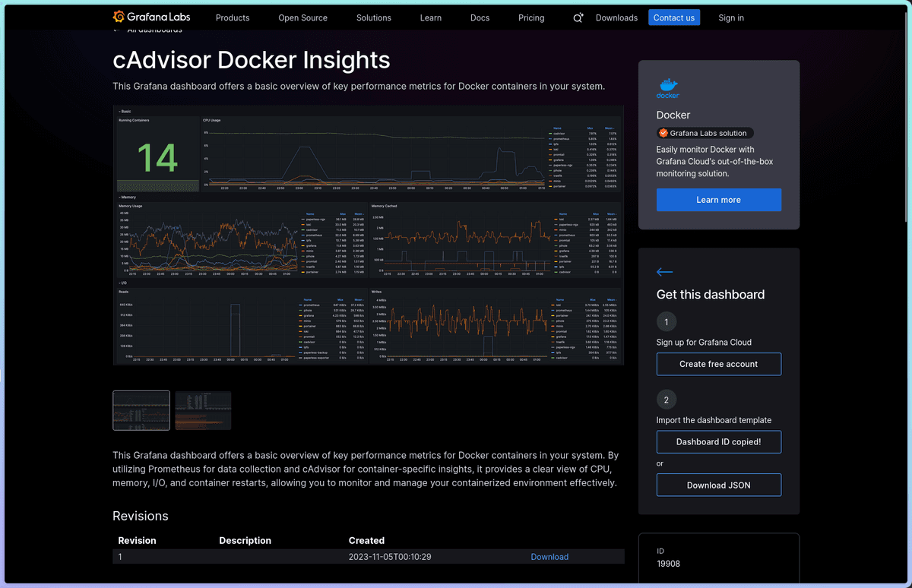Viewport: 912px width, 588px height.
Task: Open the Products menu
Action: [233, 17]
